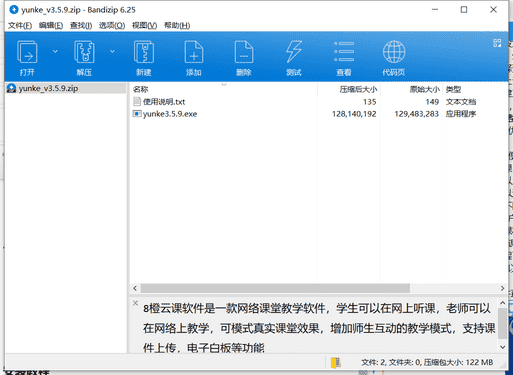513x375 pixels.
Task: Click the compressed size value 128,140,192
Action: coord(354,114)
